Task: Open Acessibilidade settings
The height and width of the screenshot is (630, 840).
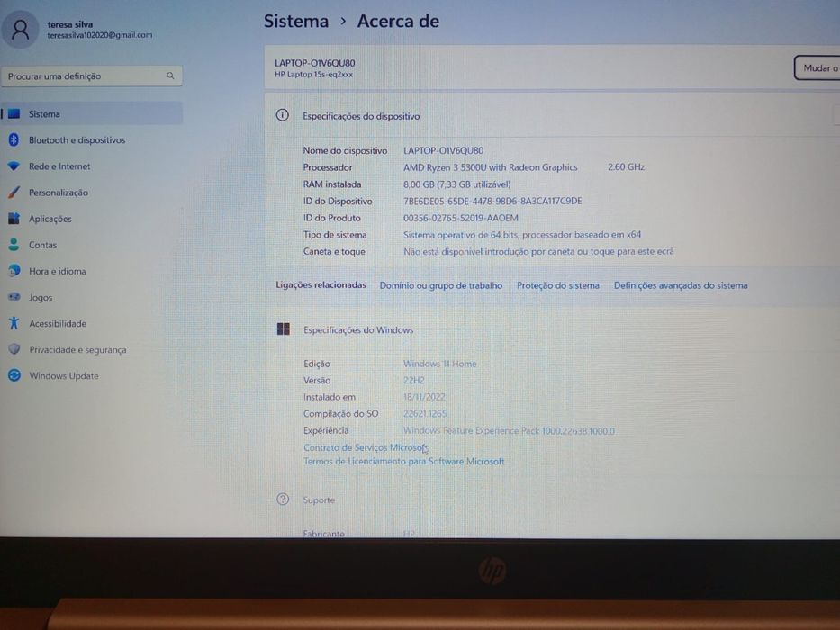Action: pyautogui.click(x=58, y=324)
